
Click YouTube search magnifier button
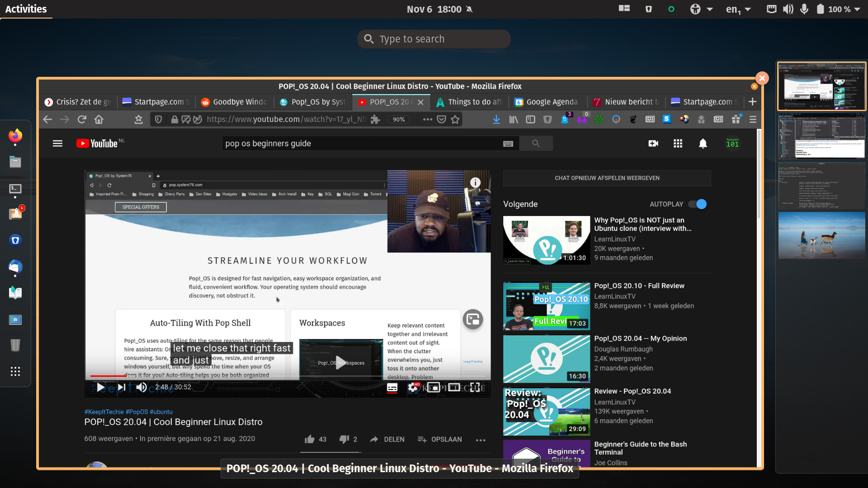coord(536,143)
